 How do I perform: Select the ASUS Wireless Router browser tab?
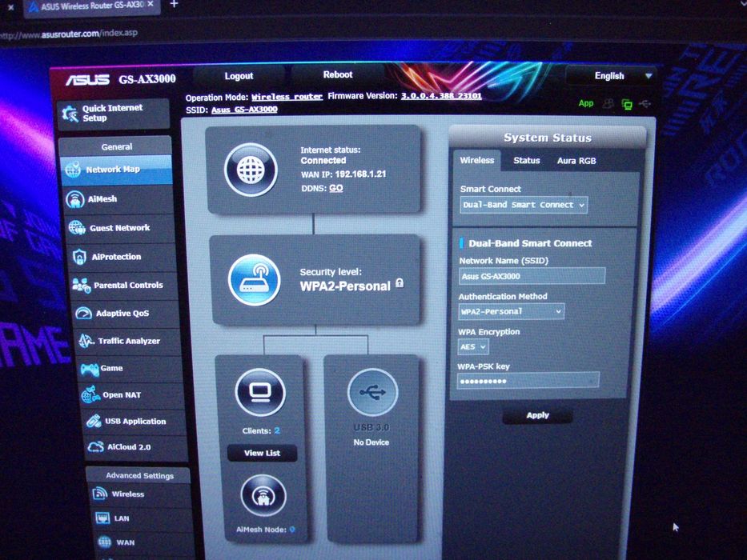(90, 6)
